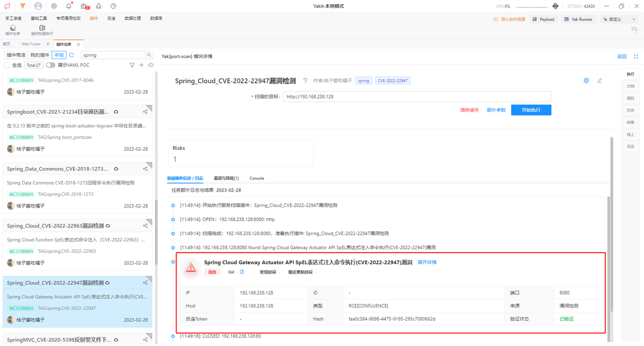
Task: Click the plugin search input field
Action: click(113, 55)
